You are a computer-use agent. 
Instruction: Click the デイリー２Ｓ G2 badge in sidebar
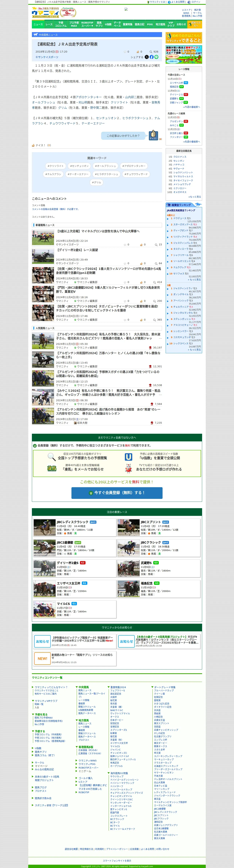186,94
